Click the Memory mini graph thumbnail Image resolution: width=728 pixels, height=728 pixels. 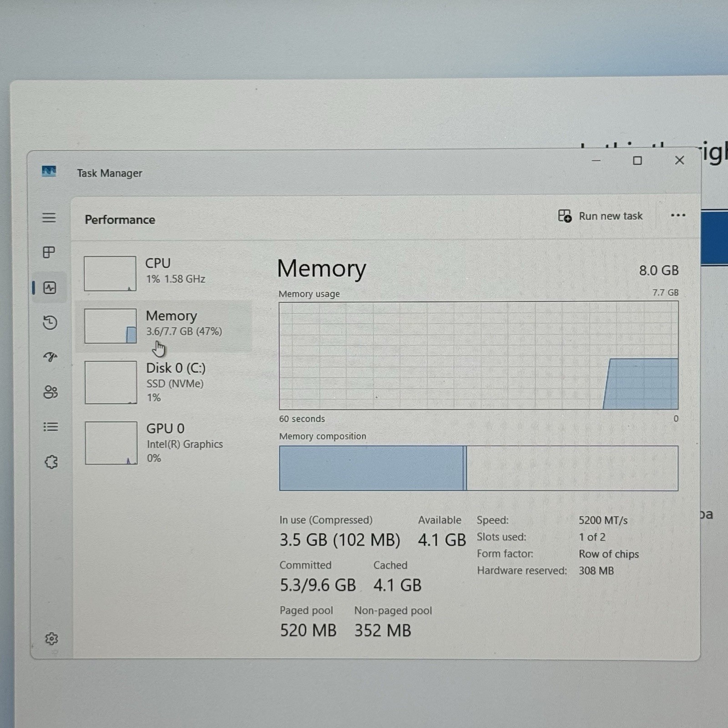point(111,326)
